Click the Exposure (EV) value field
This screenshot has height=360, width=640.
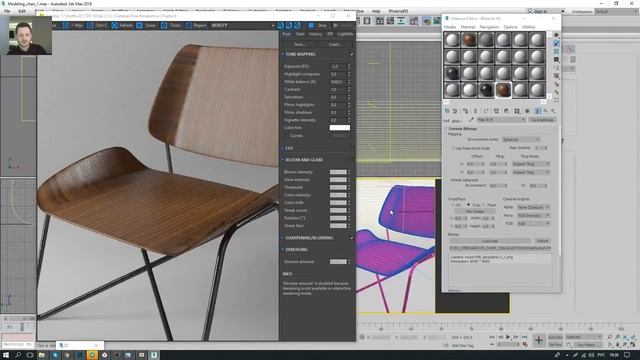[x=338, y=66]
